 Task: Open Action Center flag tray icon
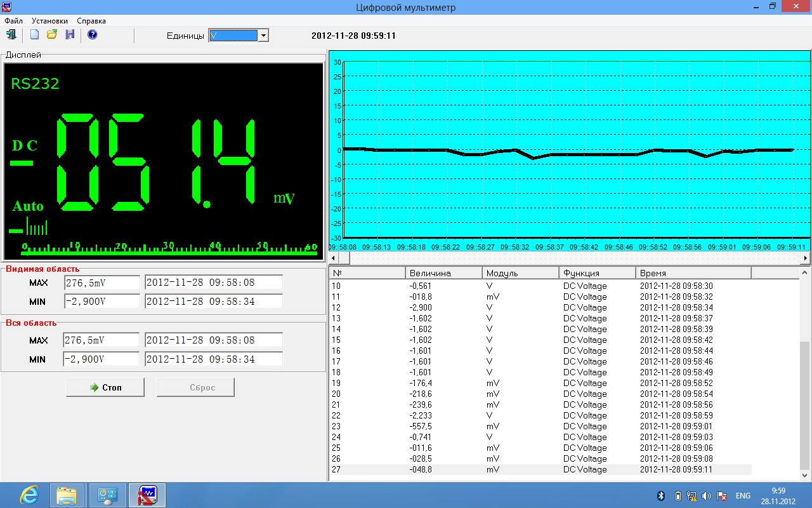coord(721,496)
